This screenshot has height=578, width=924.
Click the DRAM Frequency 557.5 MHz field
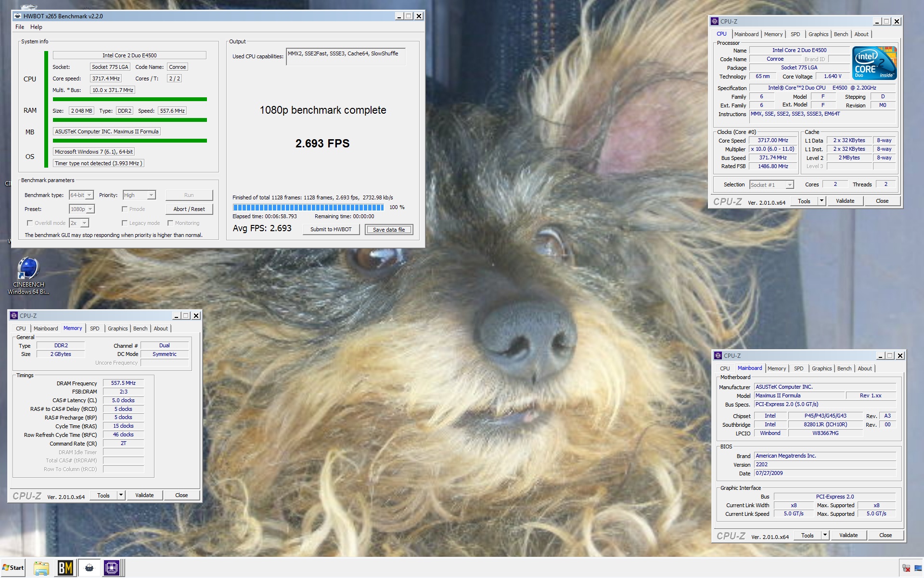coord(123,383)
